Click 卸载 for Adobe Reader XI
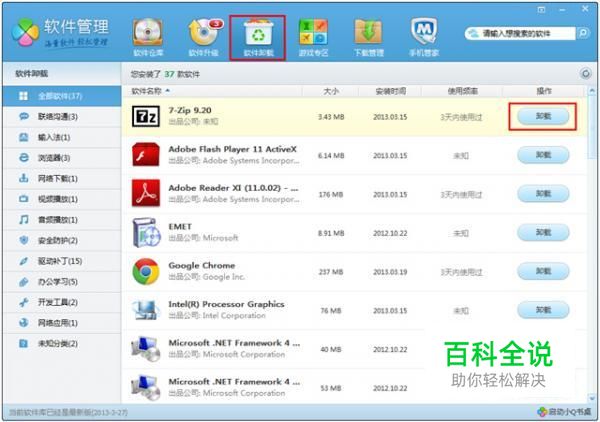Viewport: 600px width, 422px height. pos(543,194)
